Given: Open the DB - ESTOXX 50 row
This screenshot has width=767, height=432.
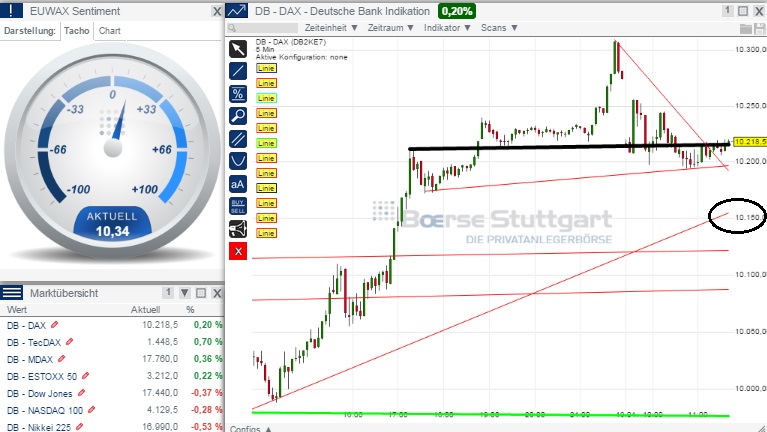Looking at the screenshot, I should pyautogui.click(x=112, y=376).
